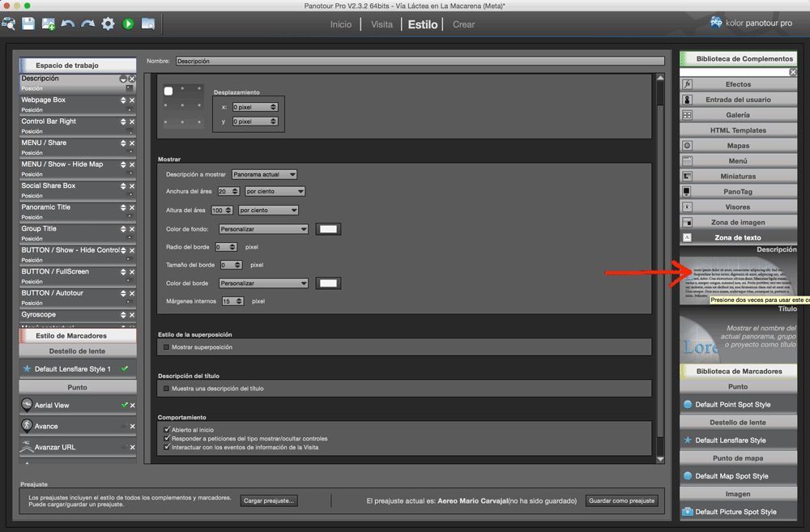Switch to the Visita tab

point(382,24)
